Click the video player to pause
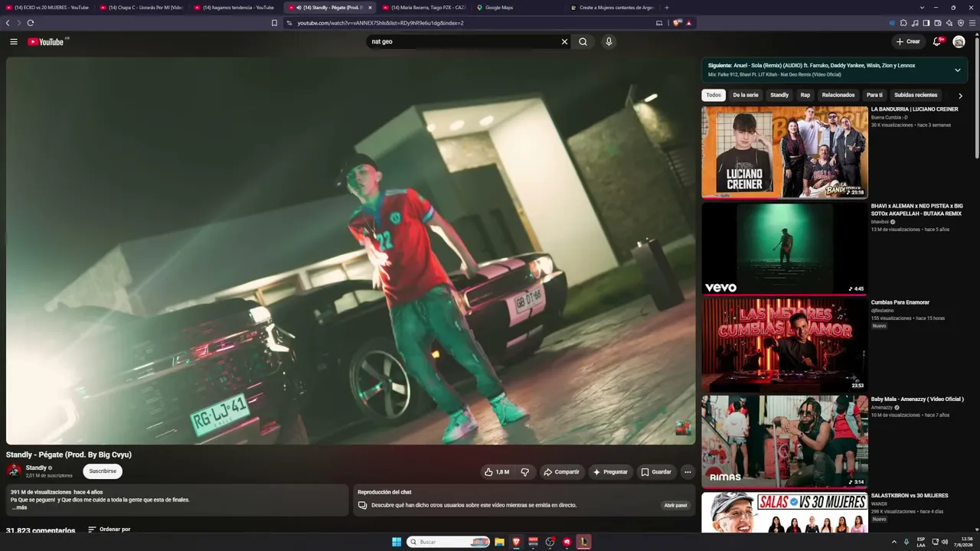This screenshot has height=551, width=980. (x=351, y=250)
